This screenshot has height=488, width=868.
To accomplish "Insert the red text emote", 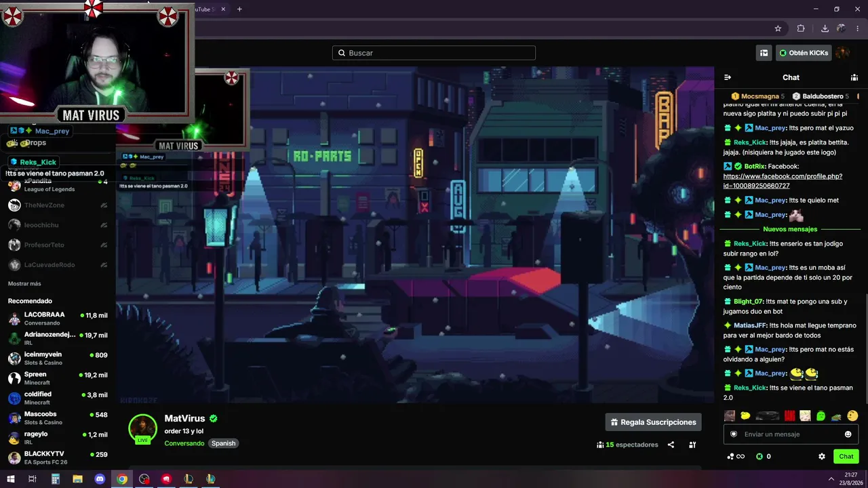I will [789, 415].
